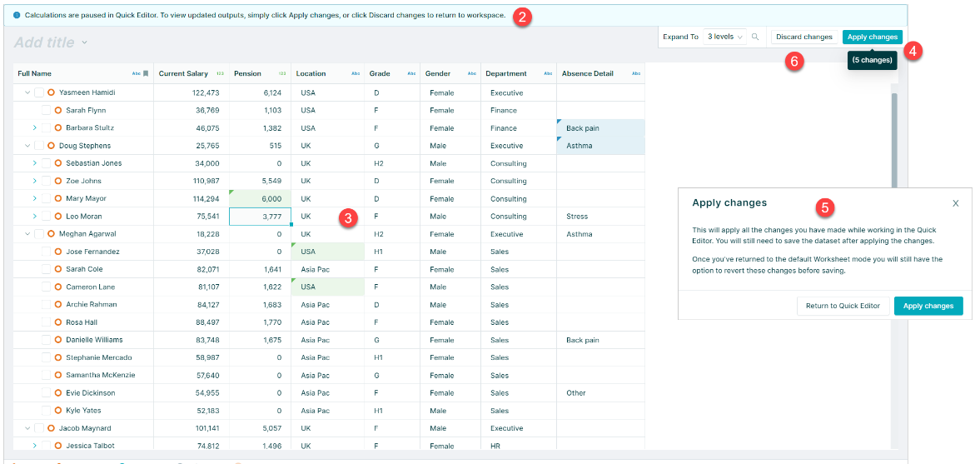The height and width of the screenshot is (464, 980).
Task: Collapse the Yasmeen Hamidi row
Action: point(27,92)
